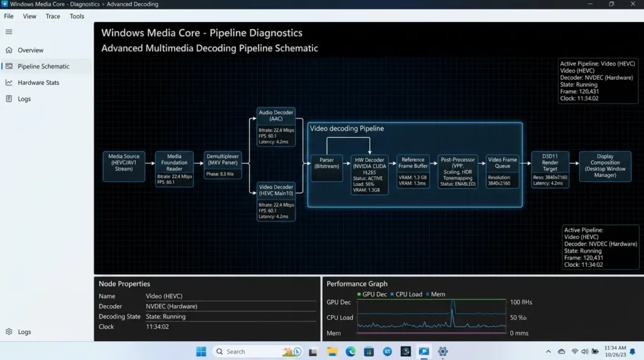
Task: Select the Post-Processor VPP node
Action: click(458, 172)
